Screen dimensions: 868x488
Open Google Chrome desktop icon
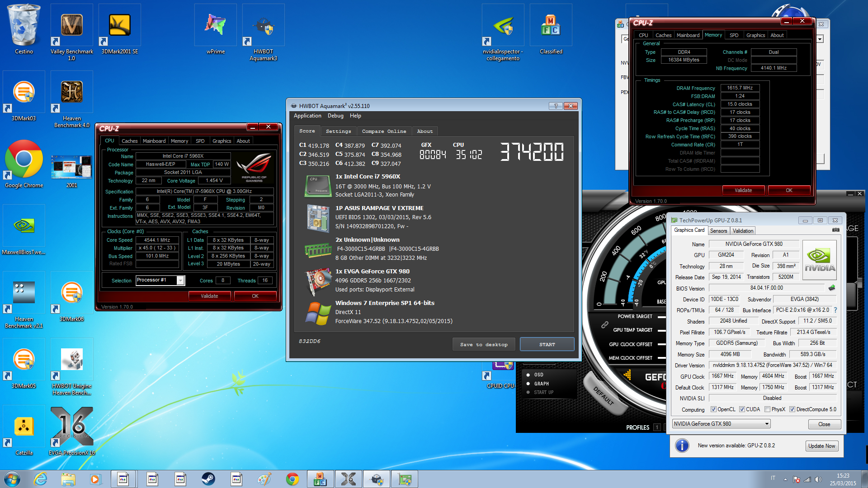pos(24,163)
